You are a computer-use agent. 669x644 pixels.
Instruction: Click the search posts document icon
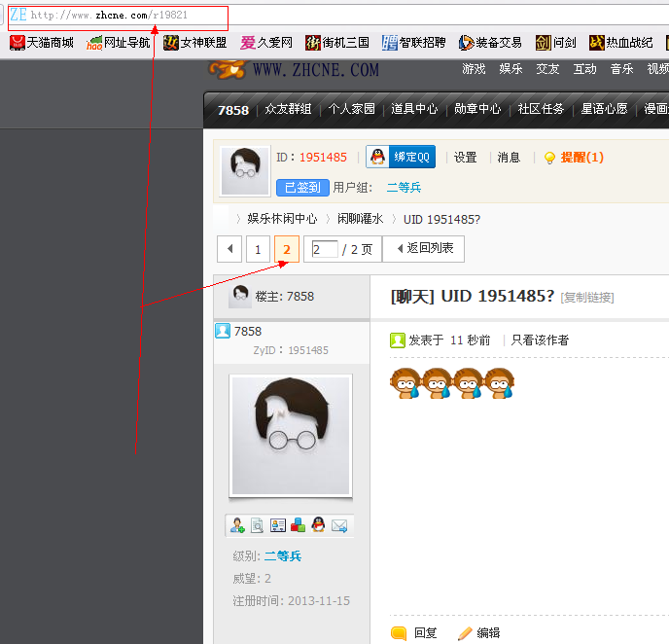[257, 525]
